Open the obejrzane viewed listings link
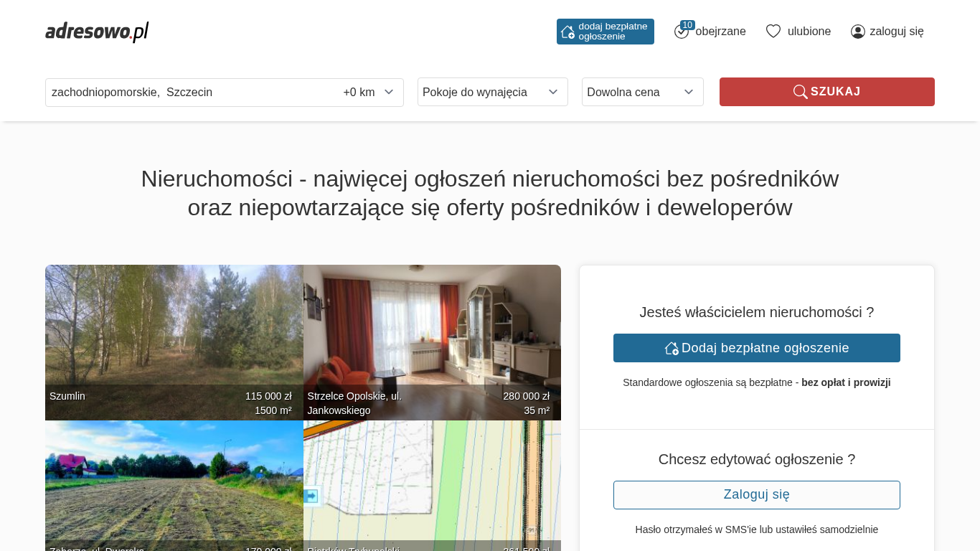This screenshot has height=551, width=980. click(720, 32)
